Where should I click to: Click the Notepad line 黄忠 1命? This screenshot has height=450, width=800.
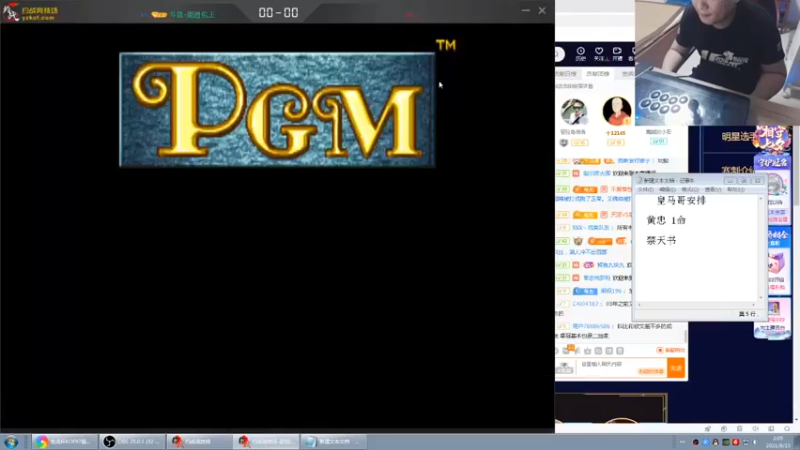tap(666, 220)
